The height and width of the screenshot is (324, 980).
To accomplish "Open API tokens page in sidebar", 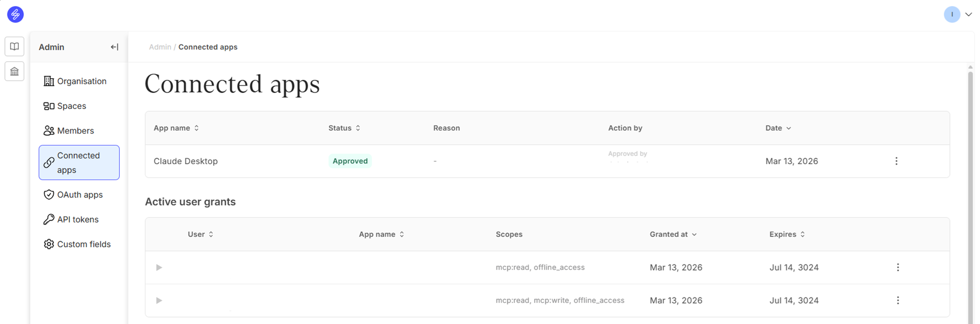I will tap(78, 220).
